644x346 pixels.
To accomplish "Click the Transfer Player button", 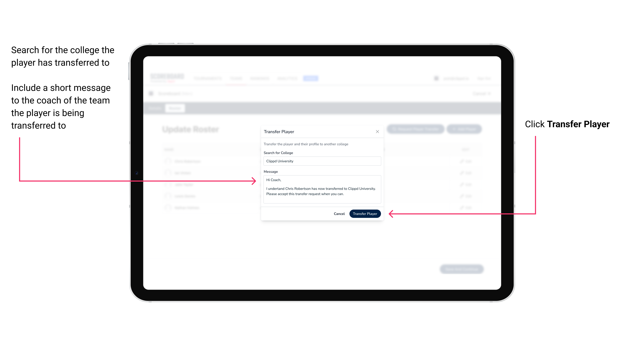I will point(365,214).
